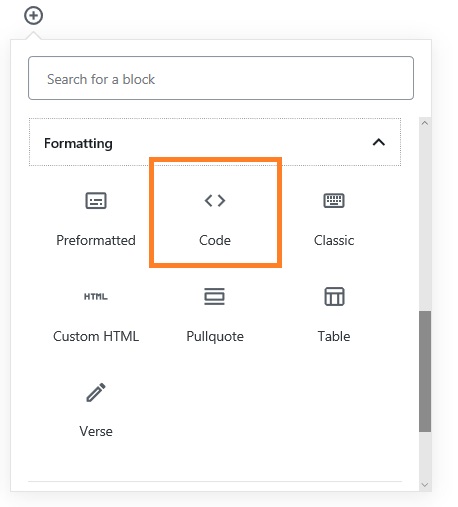
Task: Click the scrollbar down arrow
Action: click(425, 485)
